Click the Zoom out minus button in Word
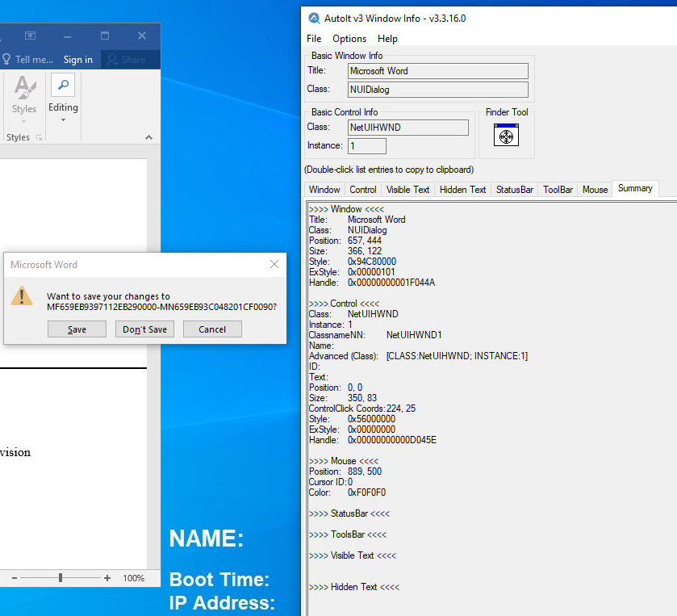Viewport: 677px width, 616px height. (15, 578)
